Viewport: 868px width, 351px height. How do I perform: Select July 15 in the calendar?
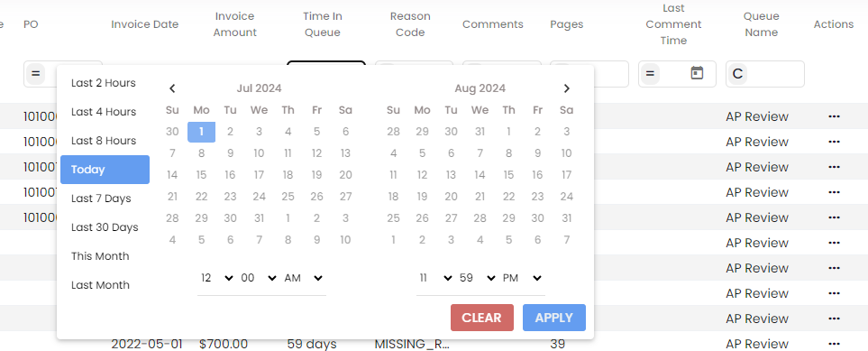202,175
